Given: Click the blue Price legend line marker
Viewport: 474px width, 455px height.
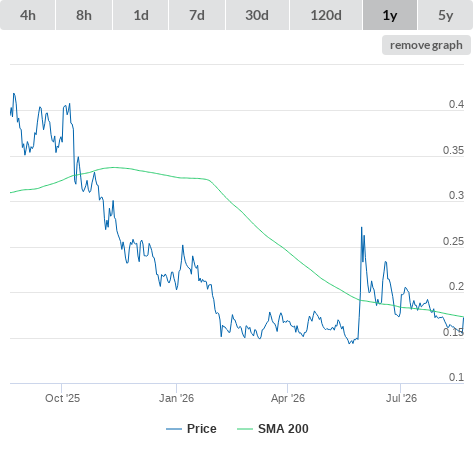Looking at the screenshot, I should click(x=174, y=429).
